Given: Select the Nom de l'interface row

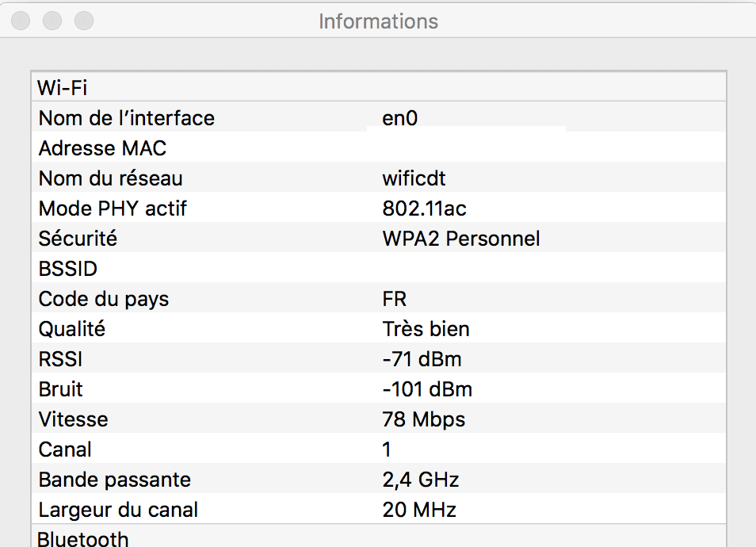Looking at the screenshot, I should tap(379, 117).
